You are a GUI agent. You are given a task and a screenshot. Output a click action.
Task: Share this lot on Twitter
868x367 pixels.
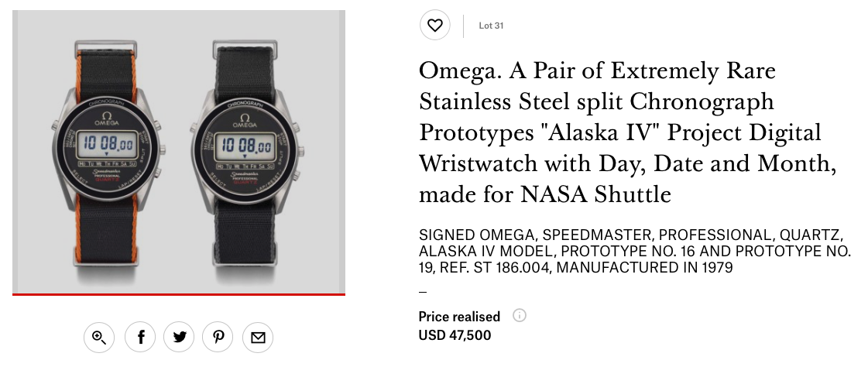180,337
